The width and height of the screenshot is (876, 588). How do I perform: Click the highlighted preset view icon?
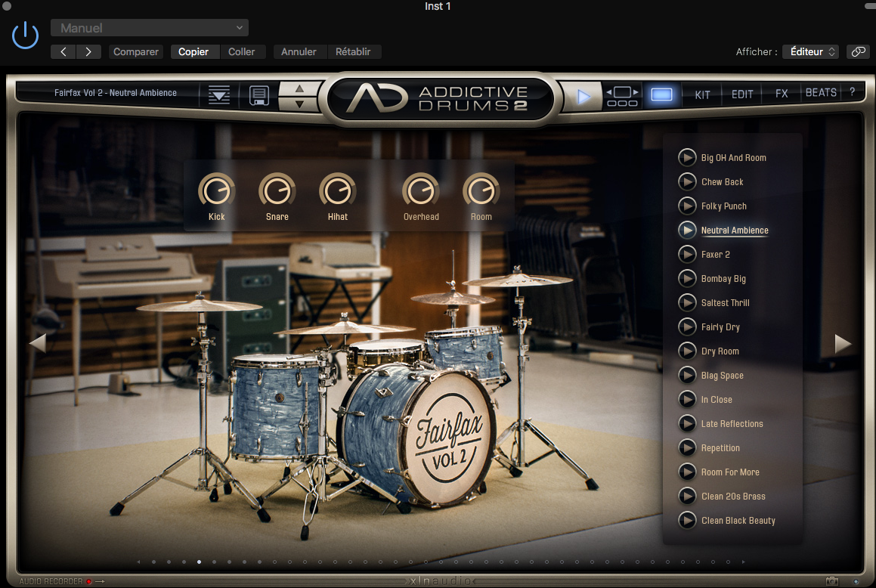pyautogui.click(x=661, y=94)
